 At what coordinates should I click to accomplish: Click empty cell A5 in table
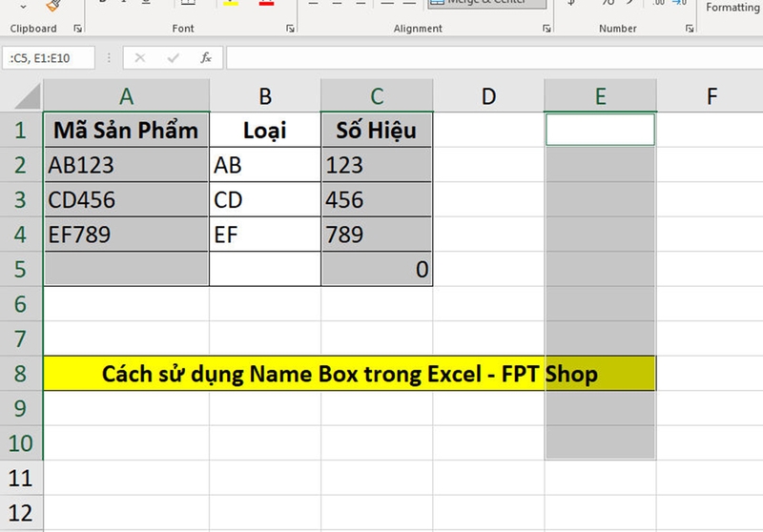(x=127, y=269)
